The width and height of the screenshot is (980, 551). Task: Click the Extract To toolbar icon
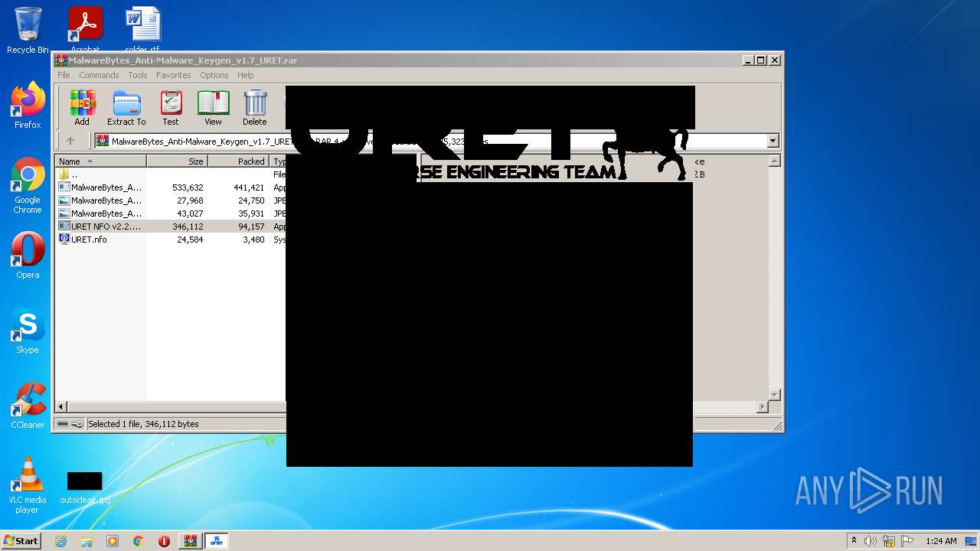(126, 108)
